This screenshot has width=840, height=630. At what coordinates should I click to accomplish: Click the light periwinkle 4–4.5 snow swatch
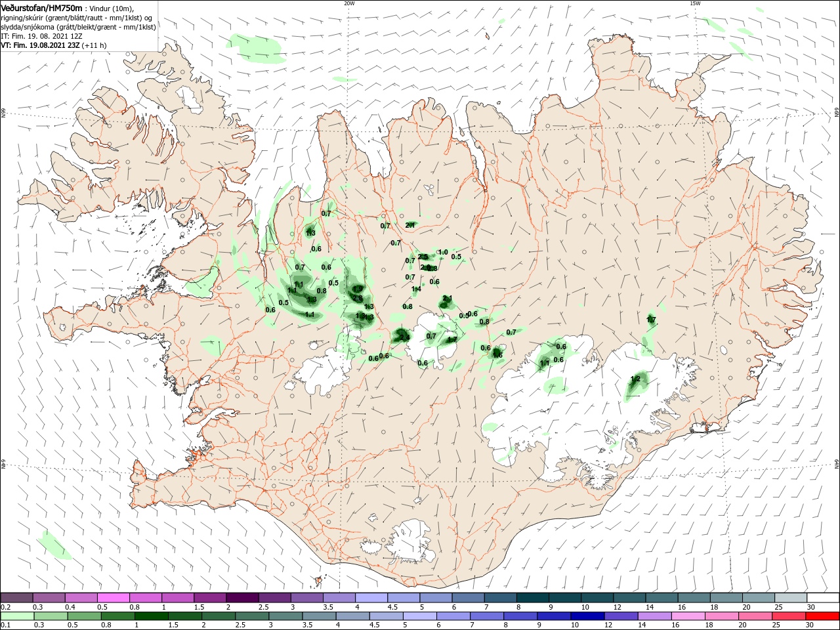click(371, 598)
